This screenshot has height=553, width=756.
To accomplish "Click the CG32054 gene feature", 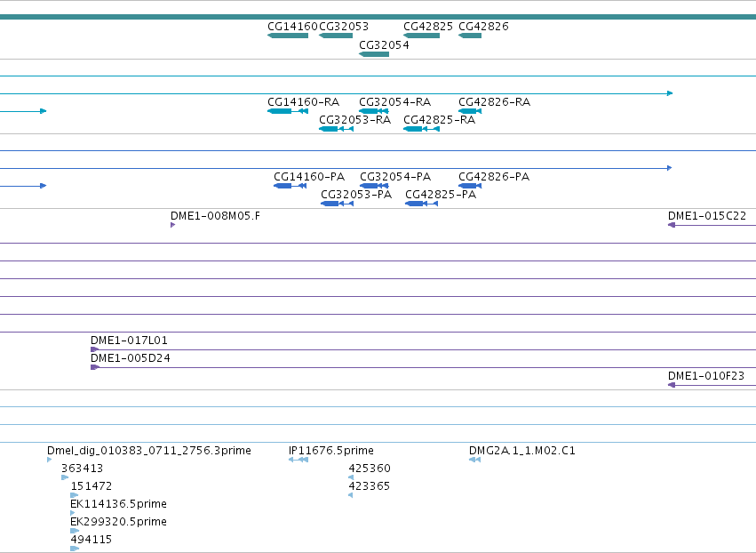I will click(374, 54).
